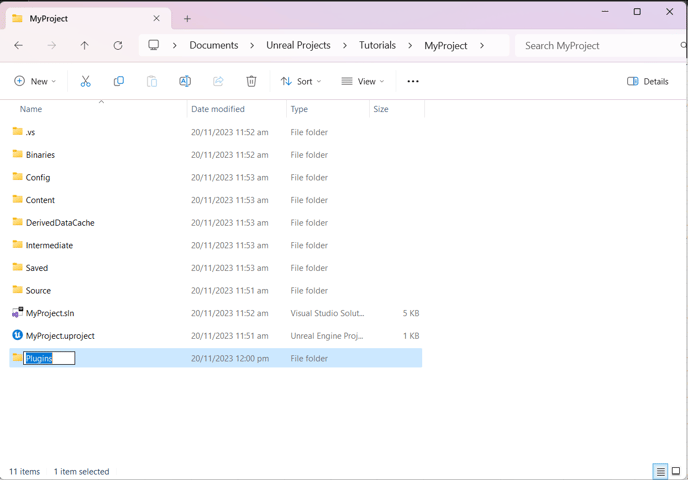Navigate to Documents breadcrumb
This screenshot has width=688, height=480.
click(x=214, y=45)
